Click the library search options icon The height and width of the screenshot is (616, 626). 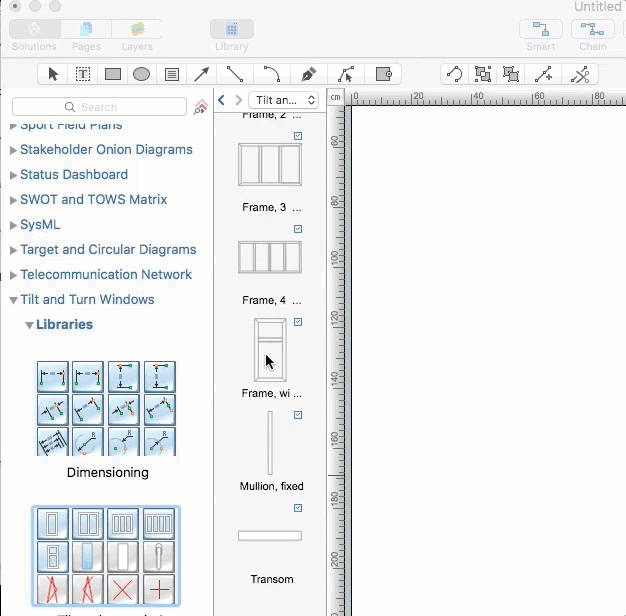(x=201, y=107)
